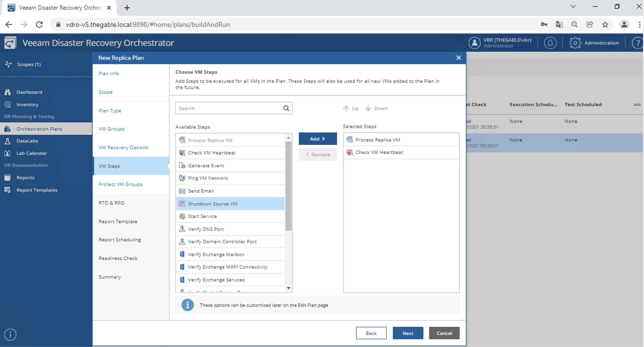The height and width of the screenshot is (347, 644).
Task: Select Check VM Heartbeat in Selected Steps
Action: 401,152
